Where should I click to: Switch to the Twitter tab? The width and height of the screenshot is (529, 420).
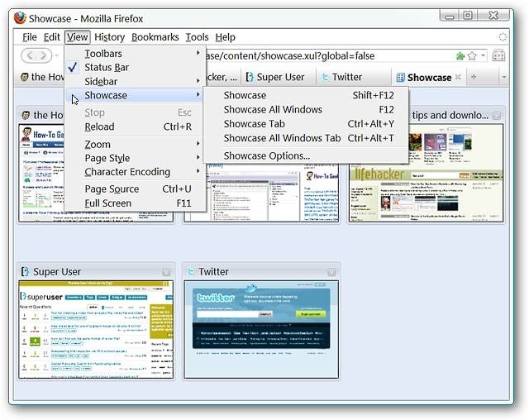pos(354,77)
